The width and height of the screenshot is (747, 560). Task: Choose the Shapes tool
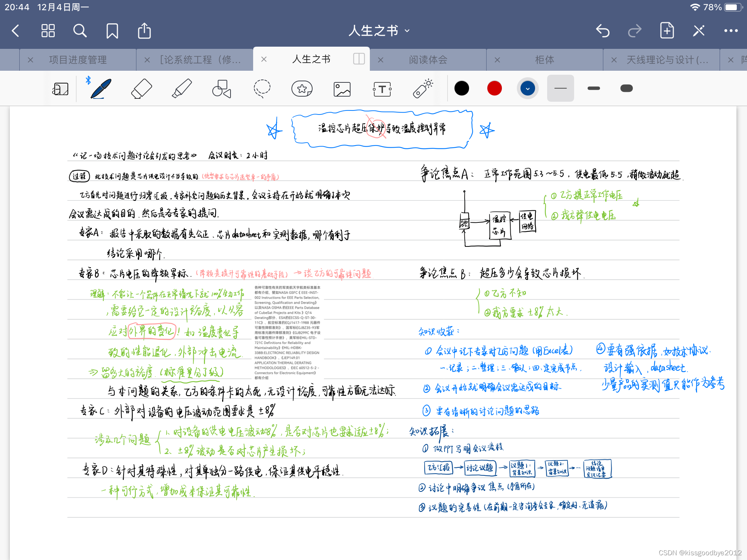pyautogui.click(x=222, y=89)
